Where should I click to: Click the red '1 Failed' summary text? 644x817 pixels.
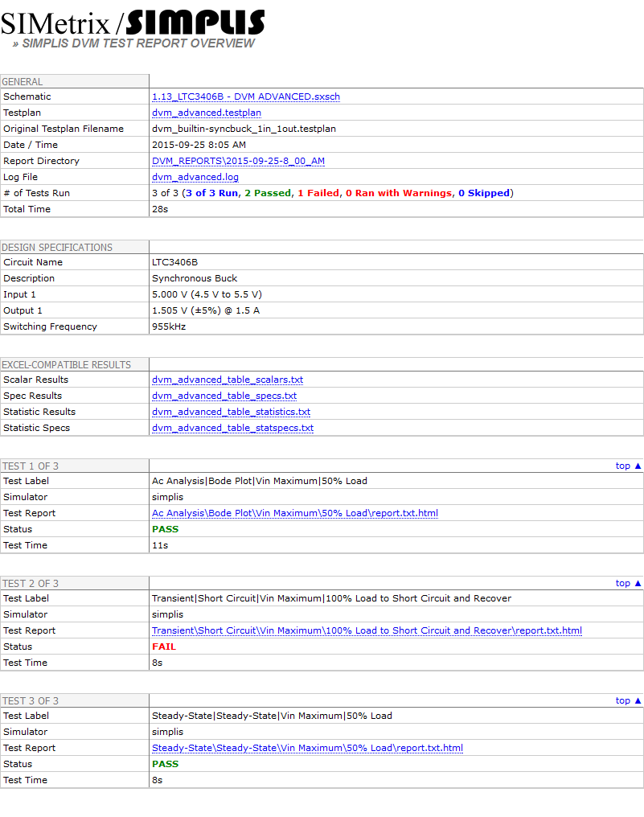[318, 193]
